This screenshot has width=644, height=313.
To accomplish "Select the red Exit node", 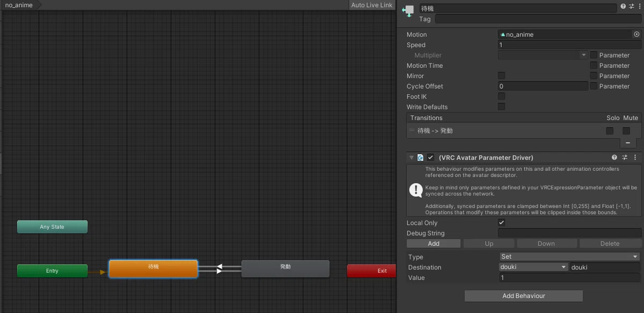I will click(x=371, y=271).
